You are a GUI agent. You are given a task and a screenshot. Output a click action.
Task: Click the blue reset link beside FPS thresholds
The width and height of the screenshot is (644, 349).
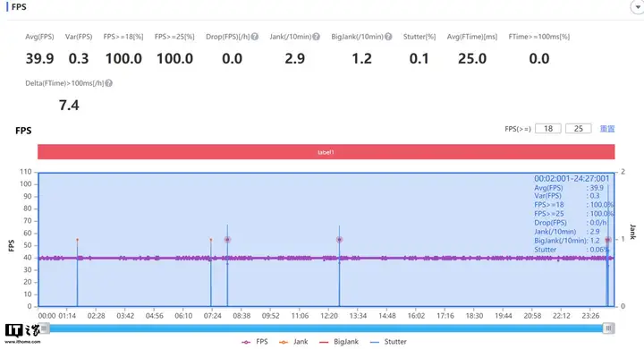click(x=607, y=129)
